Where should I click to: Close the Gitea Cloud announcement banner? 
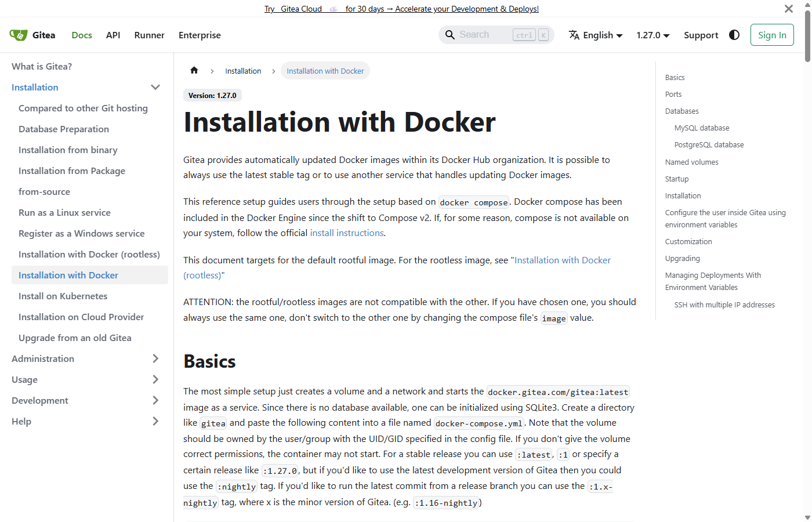click(x=789, y=9)
